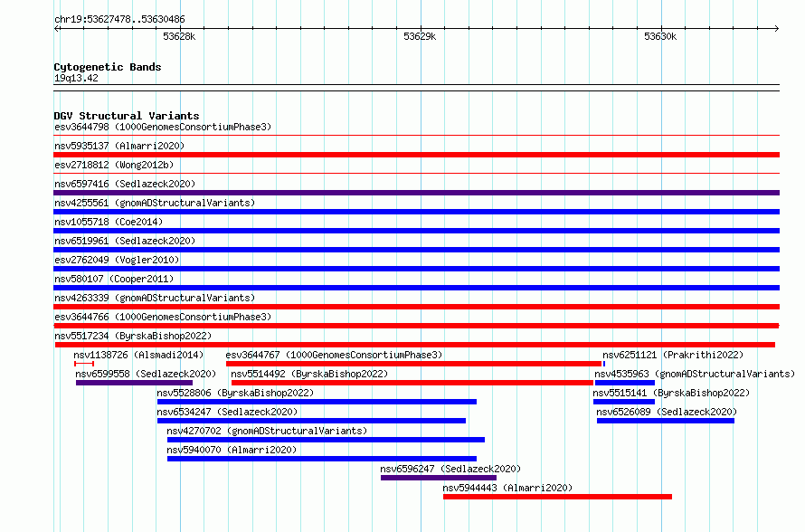Open esv2762049 (Vogler2010) variant label

point(117,260)
